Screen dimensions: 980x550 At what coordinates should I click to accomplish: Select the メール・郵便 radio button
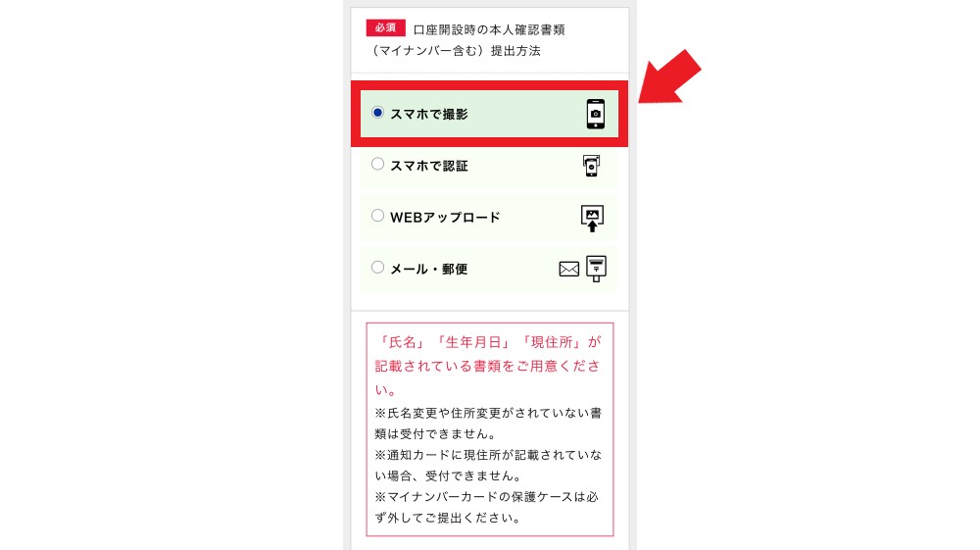pos(377,268)
